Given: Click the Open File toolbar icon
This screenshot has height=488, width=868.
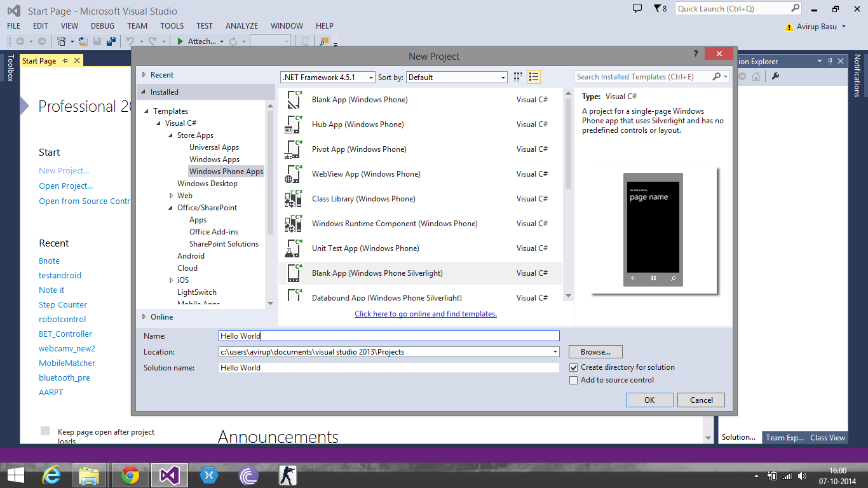Looking at the screenshot, I should click(x=83, y=41).
